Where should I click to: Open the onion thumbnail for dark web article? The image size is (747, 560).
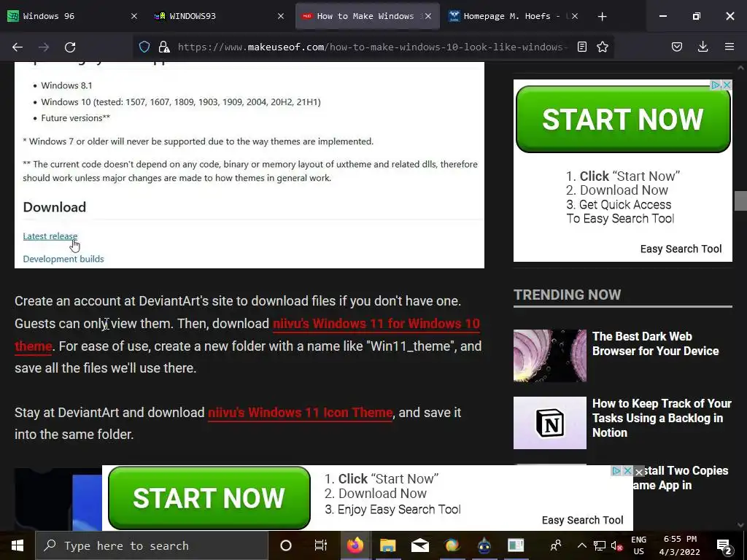coord(550,356)
